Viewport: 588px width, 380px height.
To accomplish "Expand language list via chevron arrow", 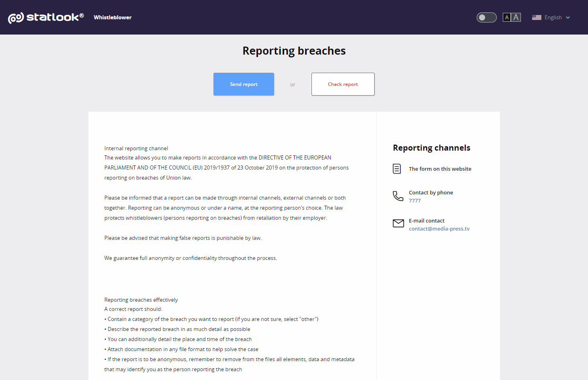I will pos(568,17).
